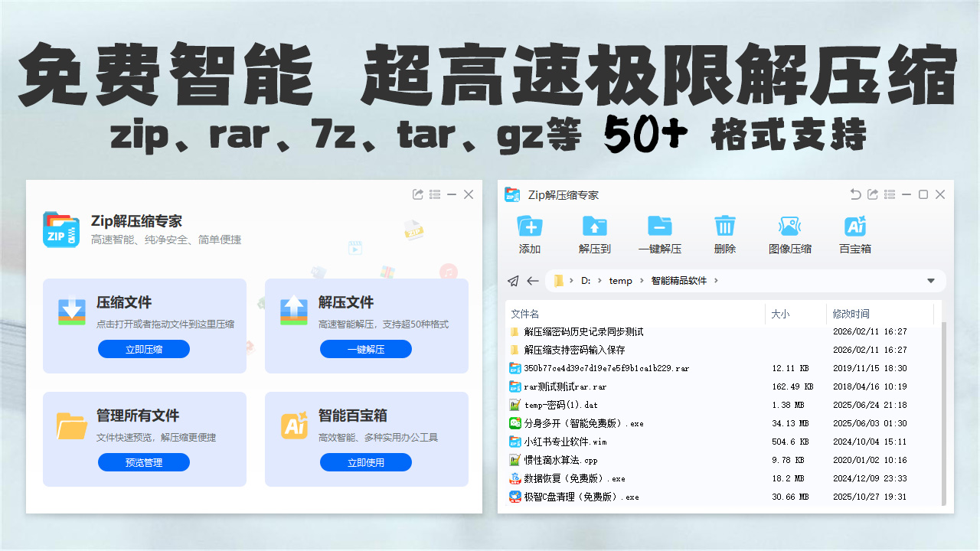
Task: Click the 立即使用 use now button
Action: tap(365, 462)
